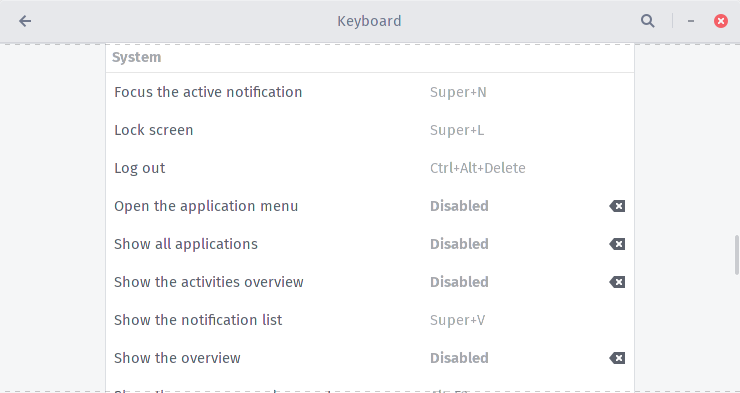This screenshot has height=393, width=740.
Task: Edit 'Show the overview' shortcut
Action: [370, 358]
